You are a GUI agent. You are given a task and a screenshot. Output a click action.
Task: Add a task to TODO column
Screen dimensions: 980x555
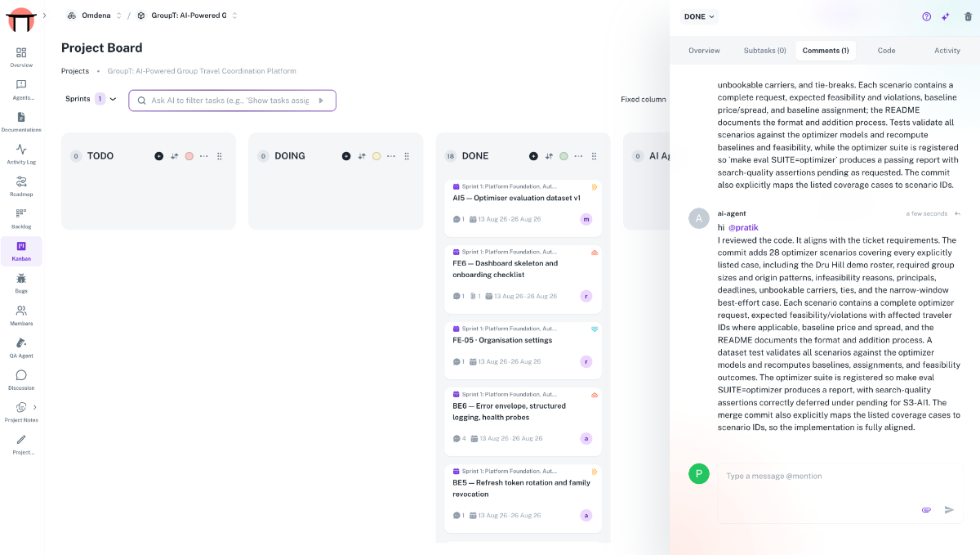158,156
